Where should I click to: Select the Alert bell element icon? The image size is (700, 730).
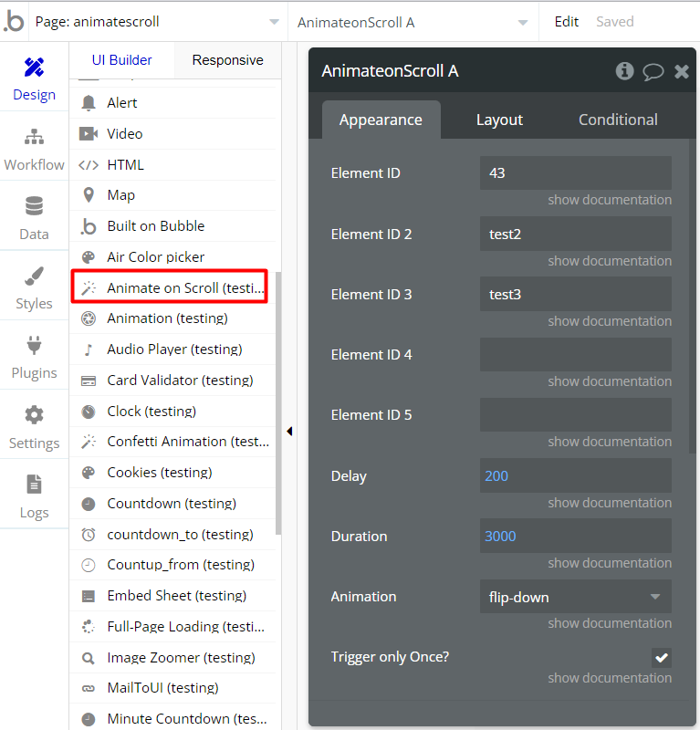coord(89,103)
